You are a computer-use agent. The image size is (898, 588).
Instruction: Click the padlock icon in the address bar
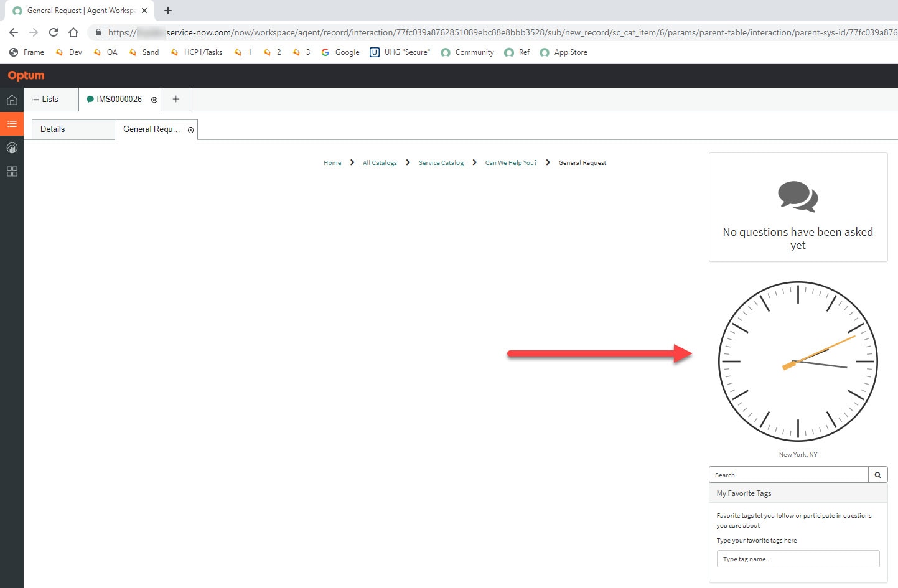click(x=98, y=32)
